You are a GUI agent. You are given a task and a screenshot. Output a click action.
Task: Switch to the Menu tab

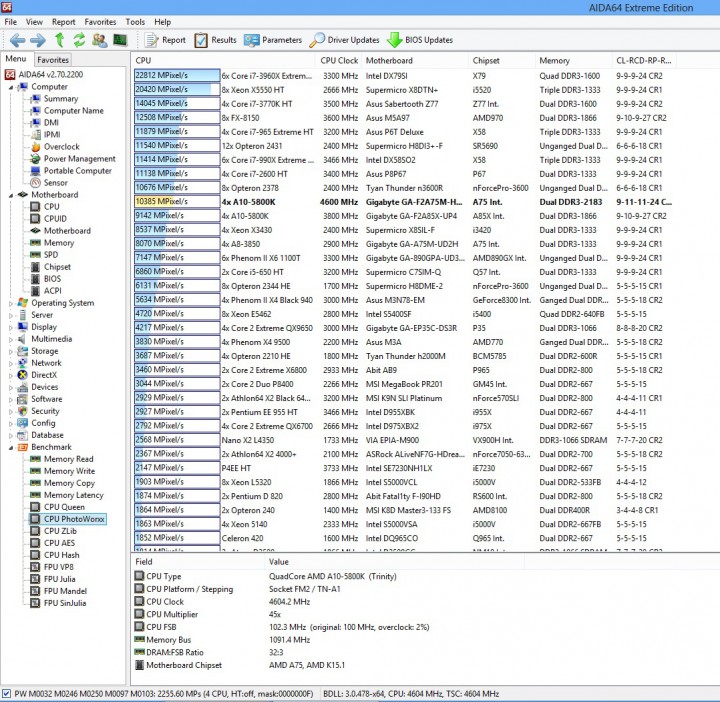pyautogui.click(x=16, y=59)
